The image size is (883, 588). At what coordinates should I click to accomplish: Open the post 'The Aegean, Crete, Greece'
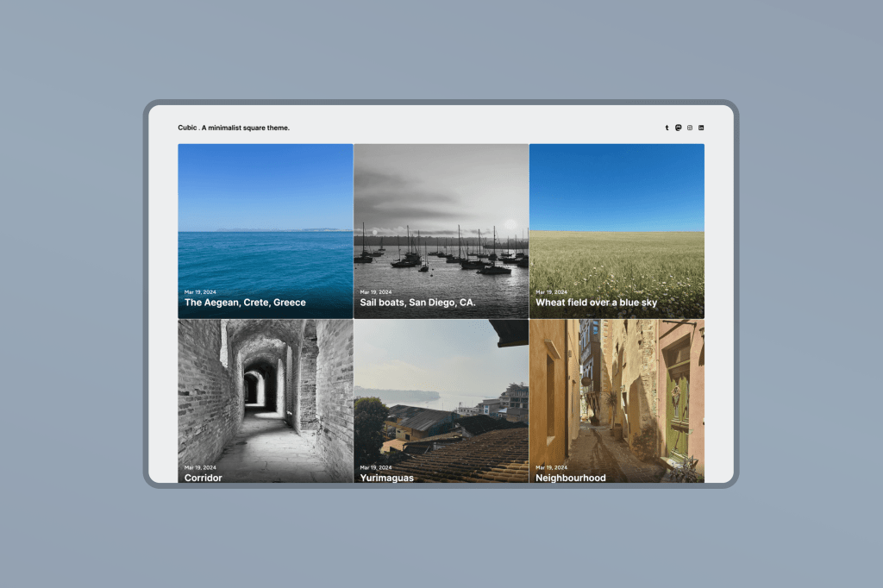pyautogui.click(x=244, y=303)
